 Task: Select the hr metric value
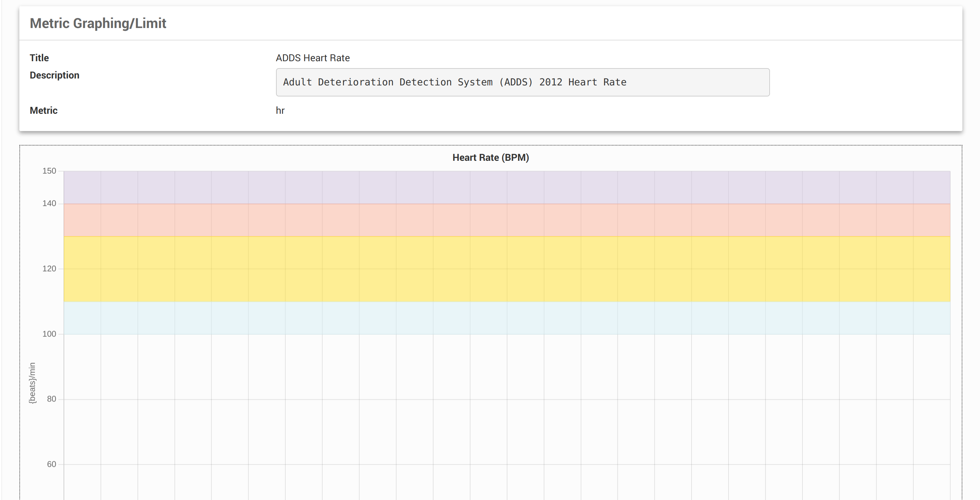[x=280, y=110]
